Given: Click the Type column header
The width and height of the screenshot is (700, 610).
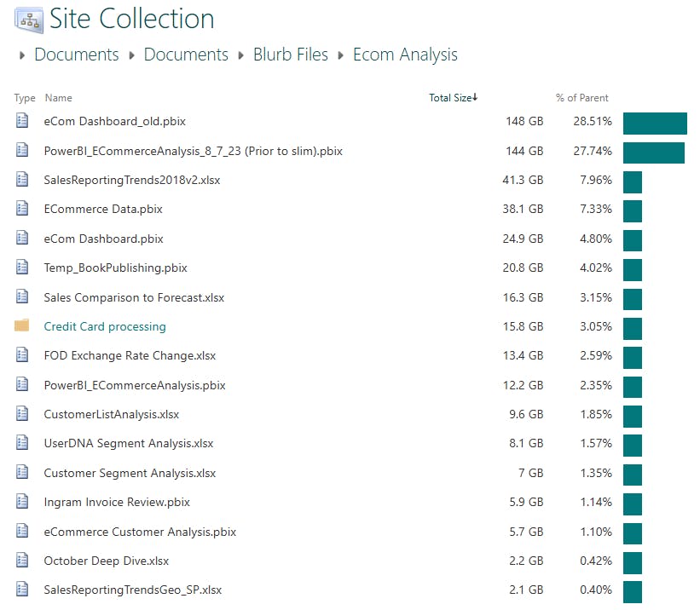Looking at the screenshot, I should (x=25, y=98).
